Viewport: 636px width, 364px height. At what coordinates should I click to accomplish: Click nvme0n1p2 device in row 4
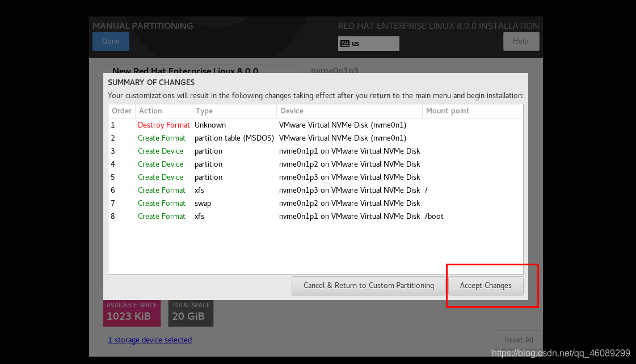[349, 164]
